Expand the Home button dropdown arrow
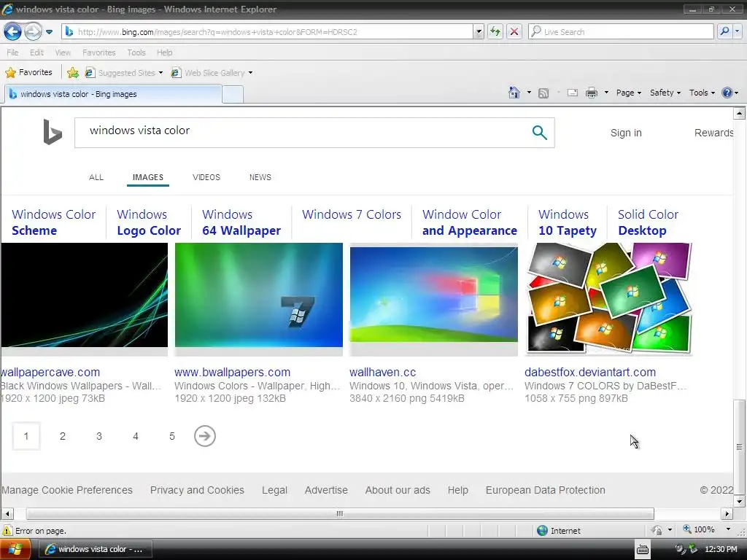This screenshot has height=560, width=747. pos(529,93)
